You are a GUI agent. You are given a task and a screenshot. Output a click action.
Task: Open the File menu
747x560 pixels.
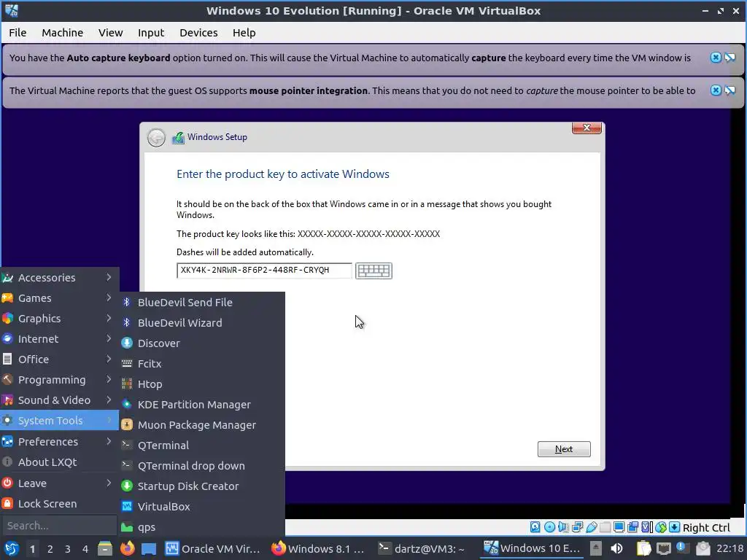pyautogui.click(x=18, y=32)
